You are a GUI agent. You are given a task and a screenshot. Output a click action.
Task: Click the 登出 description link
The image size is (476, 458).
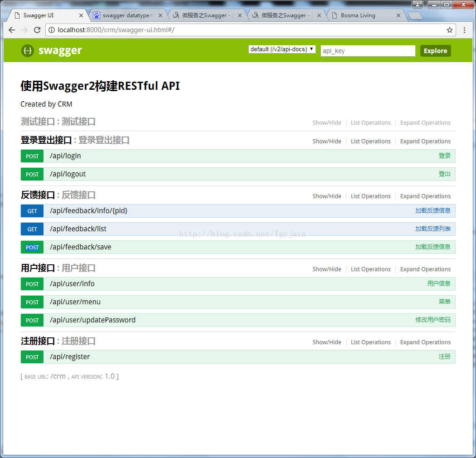coord(444,174)
